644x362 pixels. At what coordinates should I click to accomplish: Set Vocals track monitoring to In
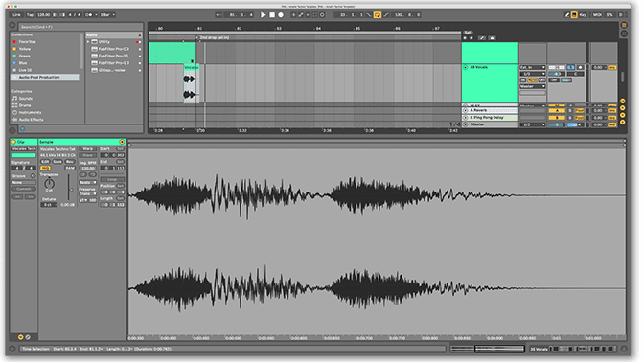pos(523,80)
